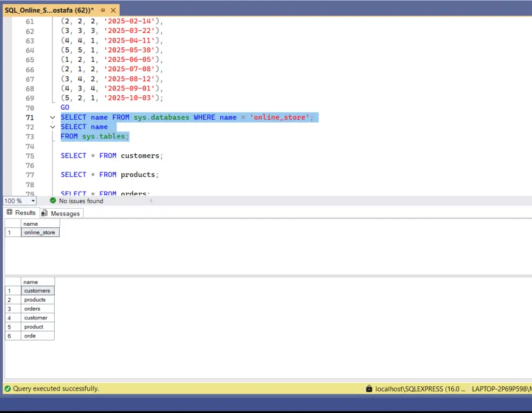Switch to the Messages tab

[65, 213]
